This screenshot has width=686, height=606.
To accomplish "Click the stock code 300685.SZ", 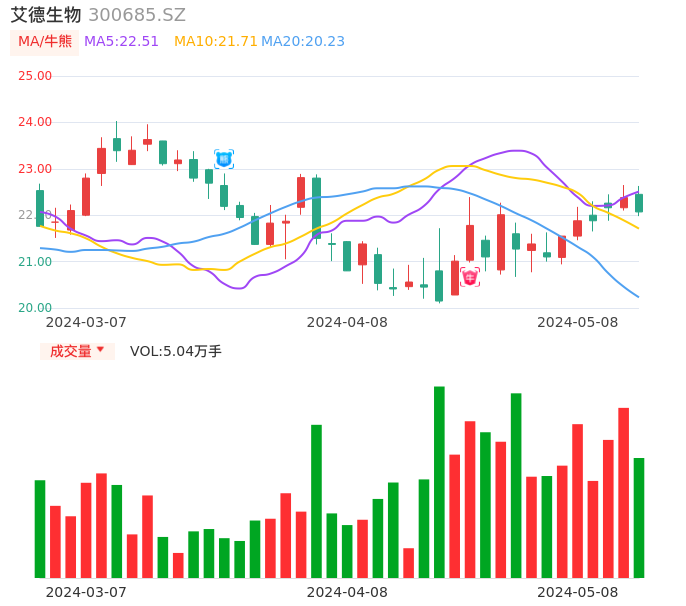I will click(137, 15).
